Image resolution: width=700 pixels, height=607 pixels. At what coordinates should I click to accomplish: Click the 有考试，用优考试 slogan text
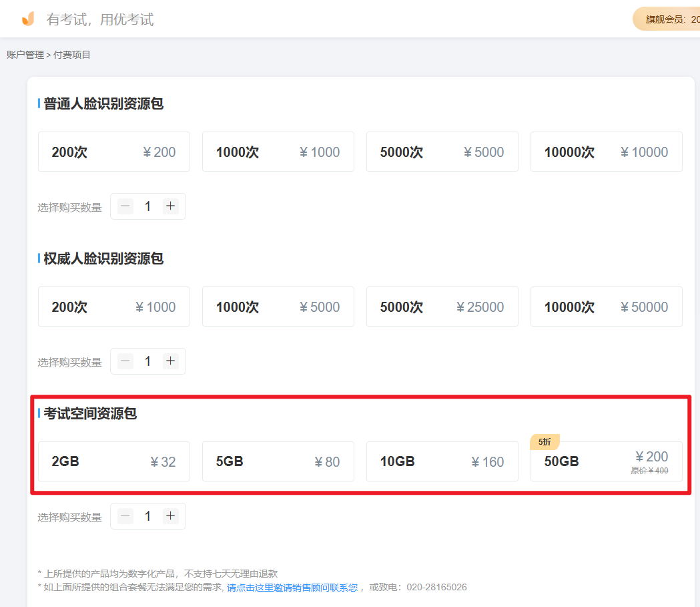coord(100,19)
